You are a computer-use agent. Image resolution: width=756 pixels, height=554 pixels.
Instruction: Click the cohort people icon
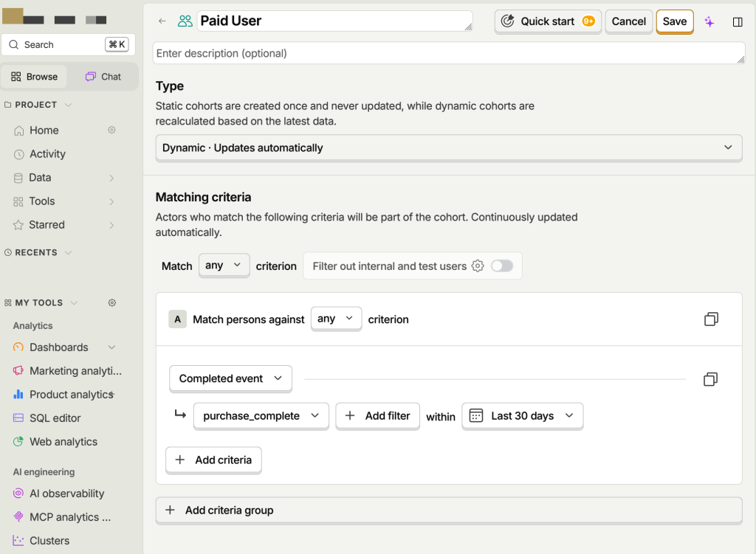pos(185,21)
